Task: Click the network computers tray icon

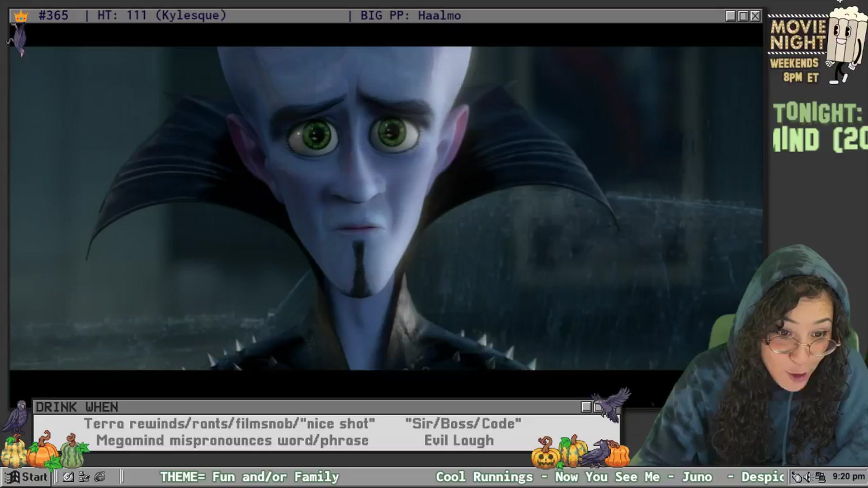Action: 821,477
